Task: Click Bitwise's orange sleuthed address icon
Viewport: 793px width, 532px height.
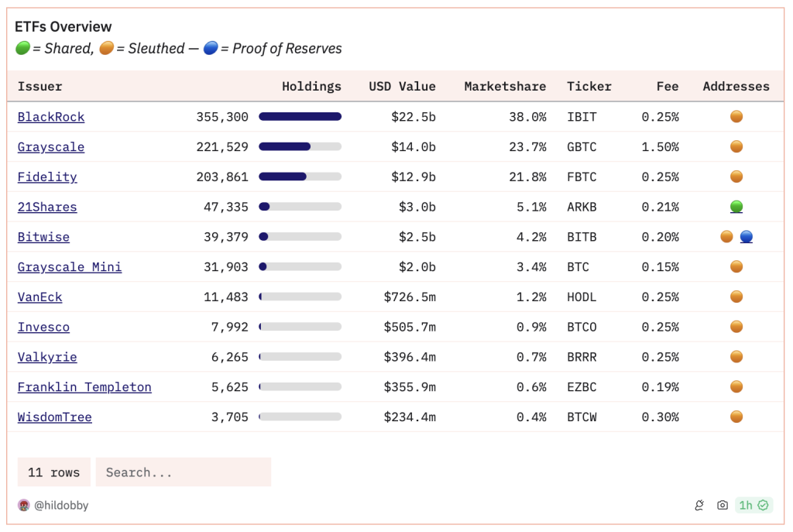Action: (x=726, y=237)
